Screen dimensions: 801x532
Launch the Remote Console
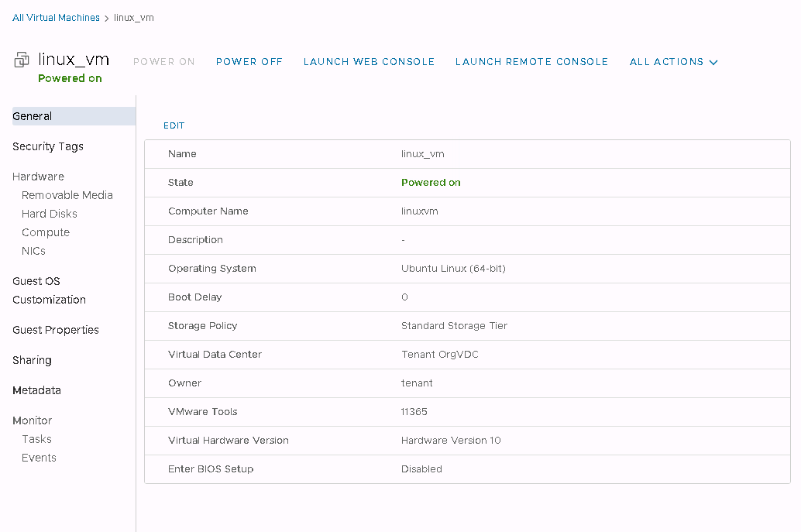(x=531, y=62)
